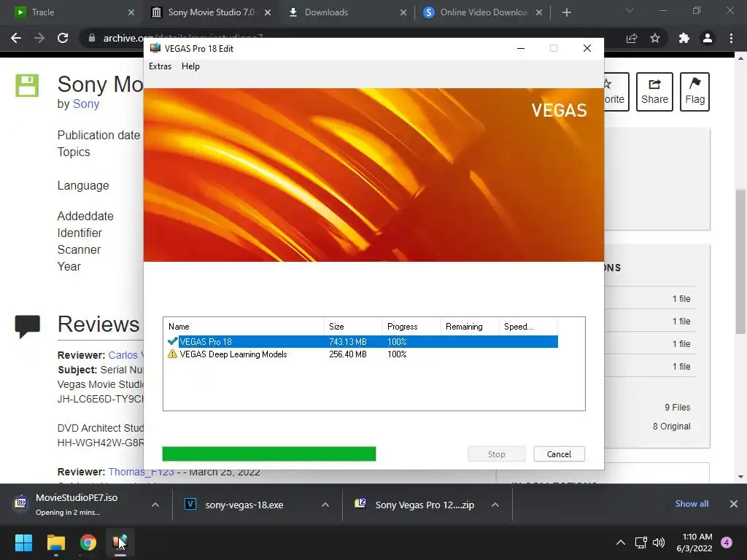Click the Remaining column header
The width and height of the screenshot is (747, 560).
[469, 326]
